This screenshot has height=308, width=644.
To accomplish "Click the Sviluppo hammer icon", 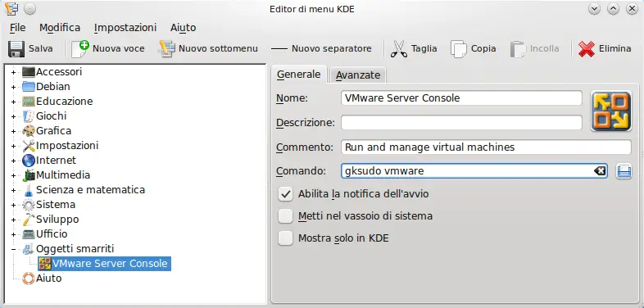I will (x=29, y=220).
